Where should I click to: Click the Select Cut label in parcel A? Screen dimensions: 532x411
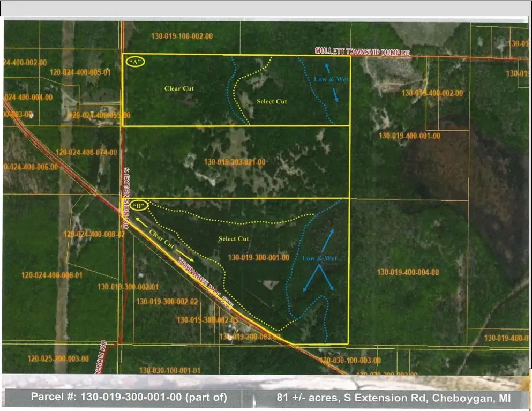(x=272, y=101)
